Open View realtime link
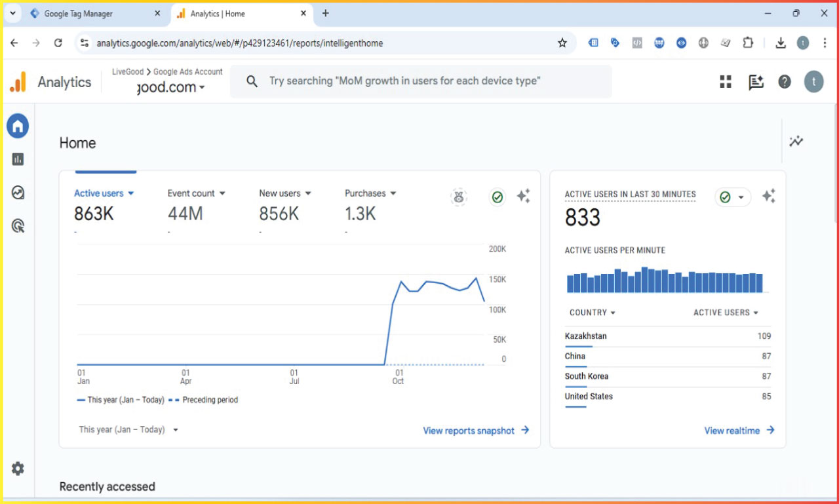839x504 pixels. pyautogui.click(x=734, y=431)
